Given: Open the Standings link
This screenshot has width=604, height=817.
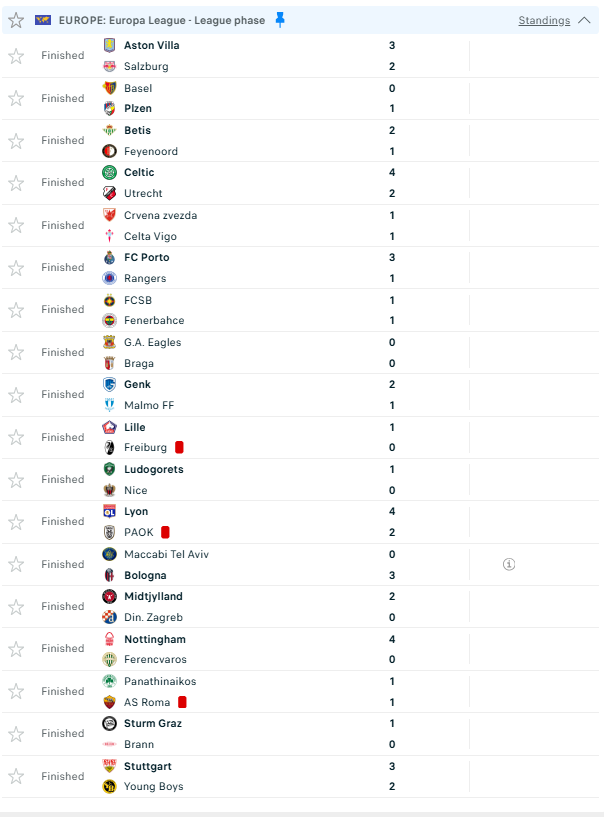Looking at the screenshot, I should [544, 20].
